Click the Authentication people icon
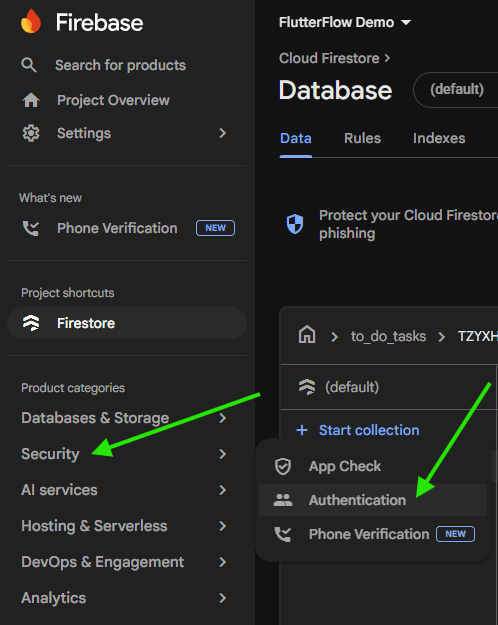This screenshot has width=498, height=625. coord(283,500)
